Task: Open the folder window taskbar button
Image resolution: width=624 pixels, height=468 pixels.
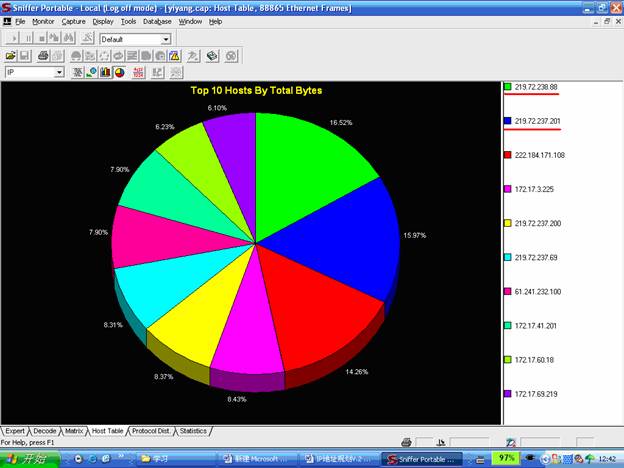Action: click(175, 459)
